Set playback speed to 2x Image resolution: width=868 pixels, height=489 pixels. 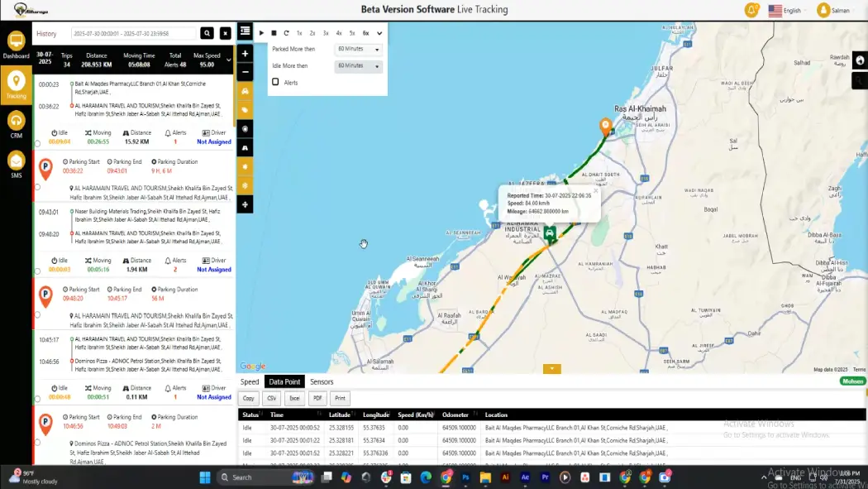[312, 33]
